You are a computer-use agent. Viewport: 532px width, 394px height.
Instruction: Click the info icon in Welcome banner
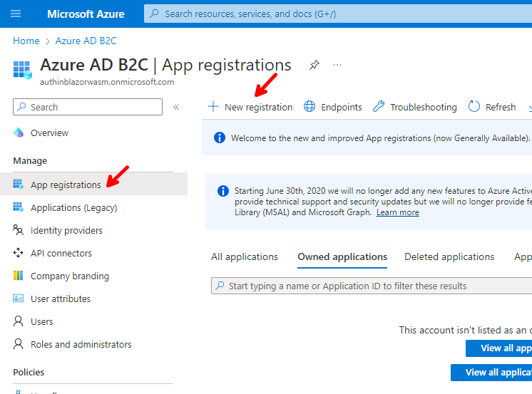(220, 138)
